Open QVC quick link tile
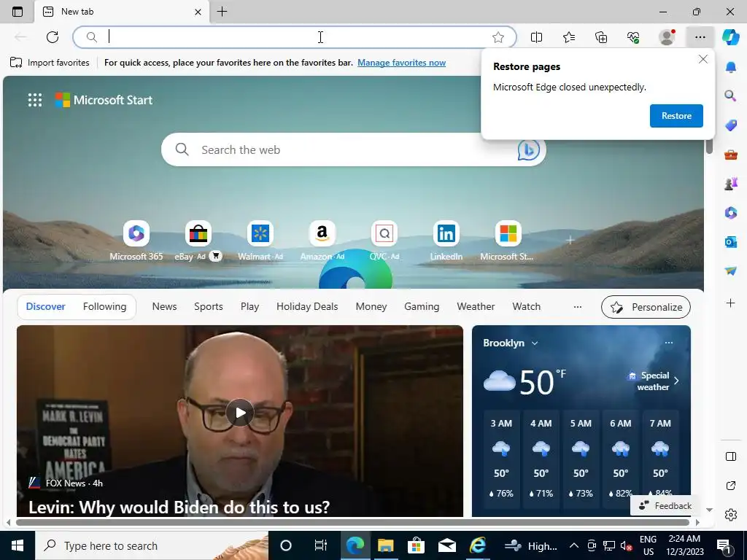This screenshot has height=560, width=747. (x=384, y=241)
